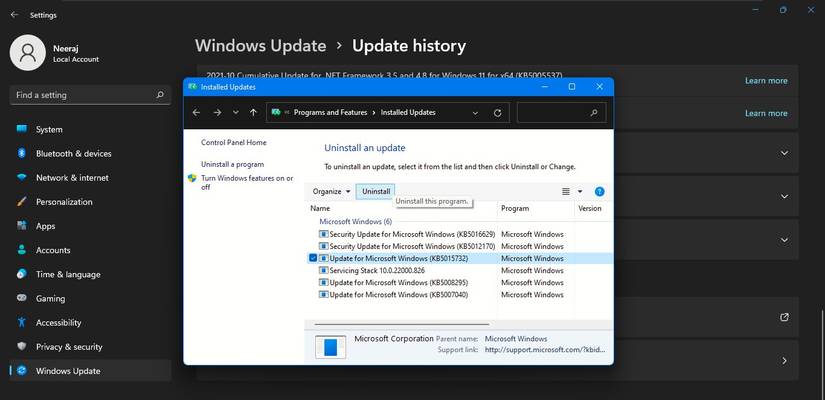The height and width of the screenshot is (400, 825).
Task: Click the horizontal scrollbar in update list
Action: (x=403, y=324)
